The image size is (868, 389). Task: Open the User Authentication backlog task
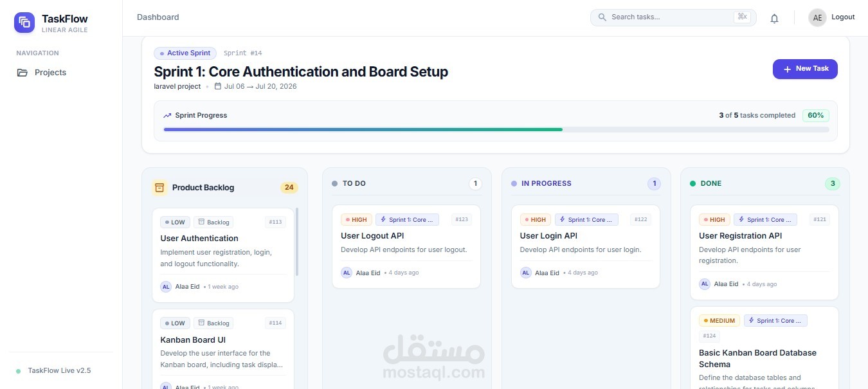(x=223, y=255)
